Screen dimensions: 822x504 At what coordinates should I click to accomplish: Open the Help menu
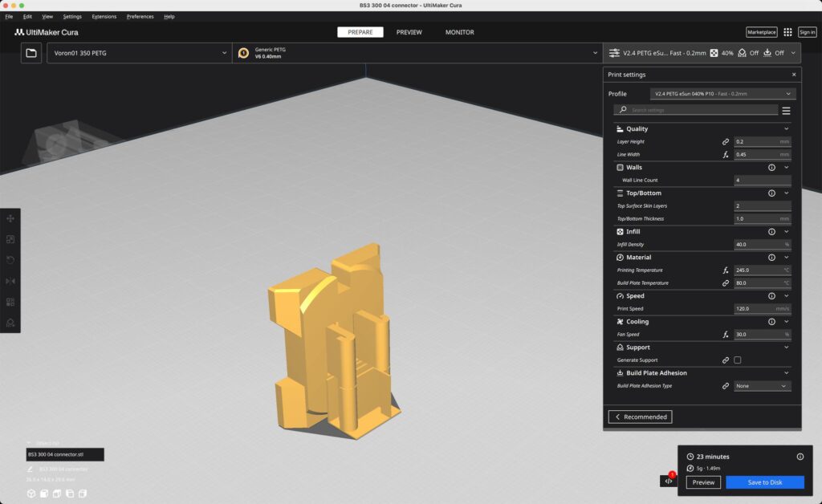coord(169,17)
